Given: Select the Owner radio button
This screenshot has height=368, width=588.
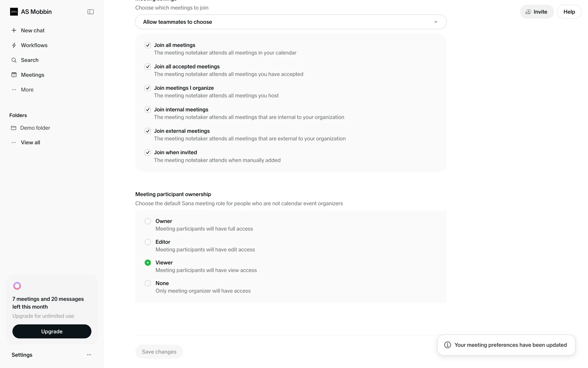Looking at the screenshot, I should point(148,221).
